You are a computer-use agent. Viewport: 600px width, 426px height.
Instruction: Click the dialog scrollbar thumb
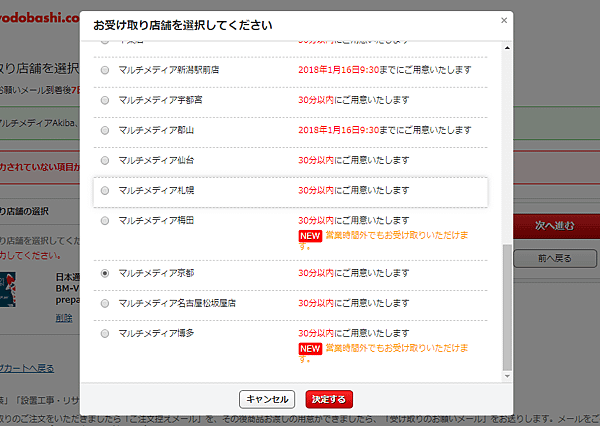pyautogui.click(x=507, y=307)
